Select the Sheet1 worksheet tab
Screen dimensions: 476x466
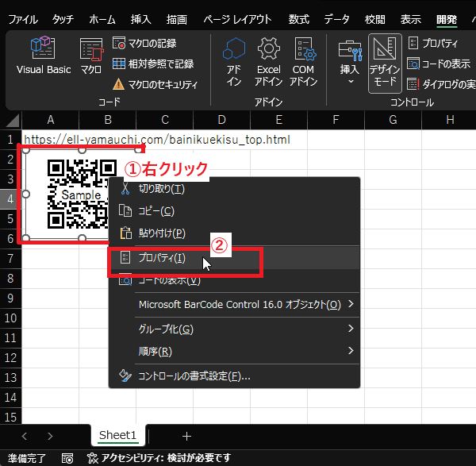point(118,435)
